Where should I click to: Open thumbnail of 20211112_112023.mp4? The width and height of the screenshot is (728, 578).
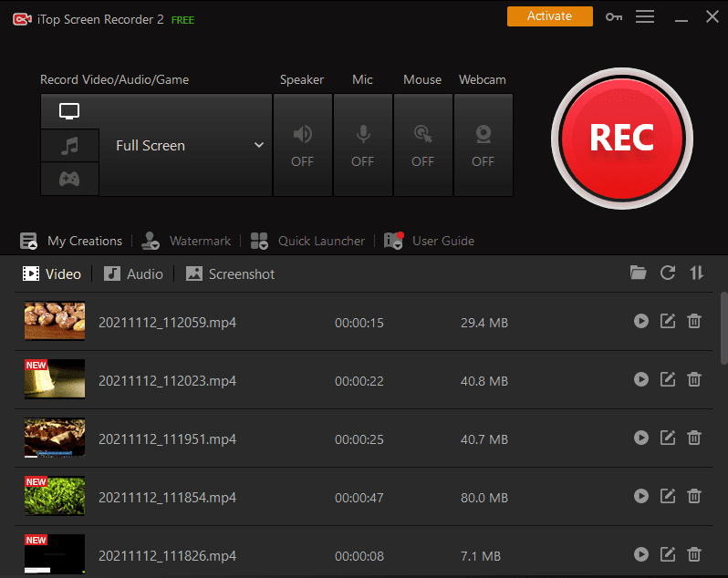coord(55,379)
